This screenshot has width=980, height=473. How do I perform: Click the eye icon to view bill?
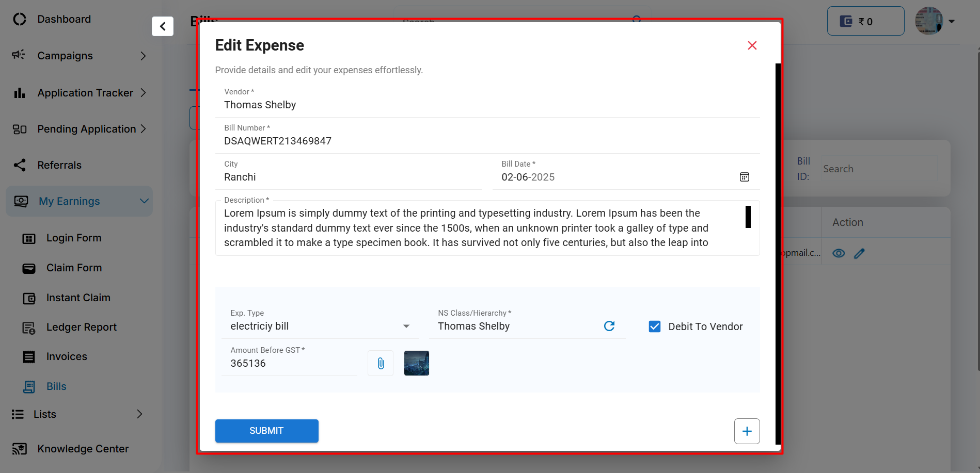[839, 253]
